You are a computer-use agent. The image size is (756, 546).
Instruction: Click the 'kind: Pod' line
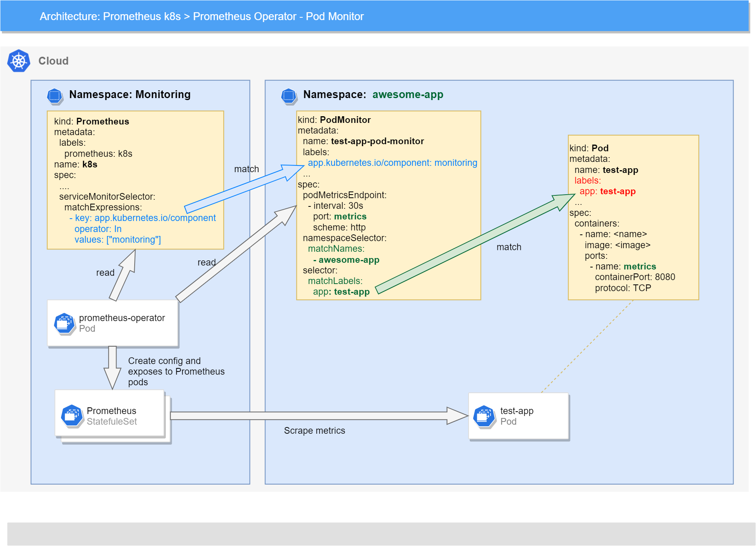pyautogui.click(x=589, y=148)
